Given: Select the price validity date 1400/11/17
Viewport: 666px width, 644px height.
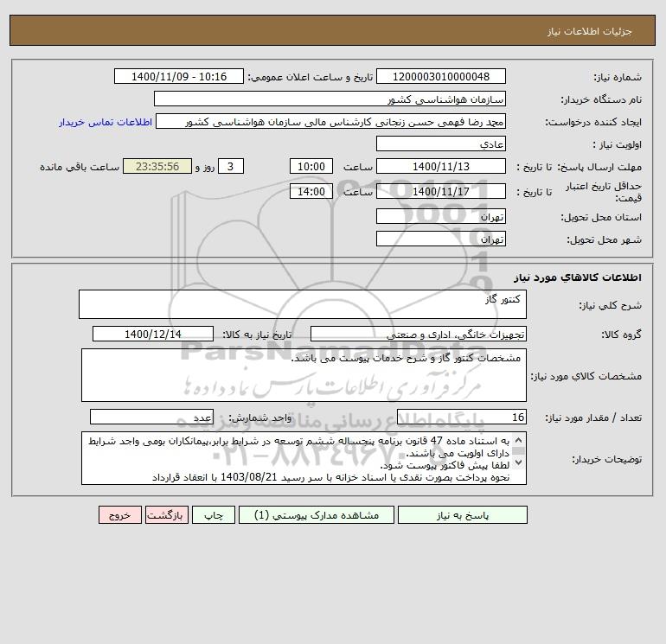Looking at the screenshot, I should pyautogui.click(x=441, y=191).
